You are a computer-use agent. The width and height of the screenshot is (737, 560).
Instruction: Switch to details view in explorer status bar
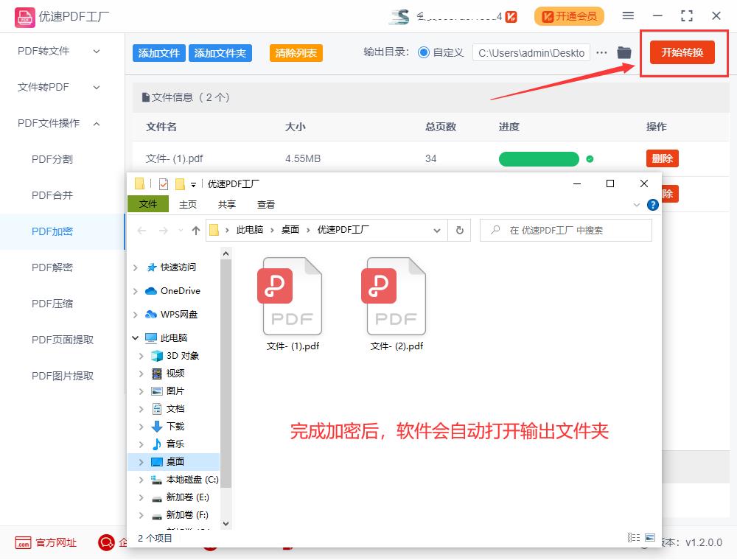click(x=633, y=537)
